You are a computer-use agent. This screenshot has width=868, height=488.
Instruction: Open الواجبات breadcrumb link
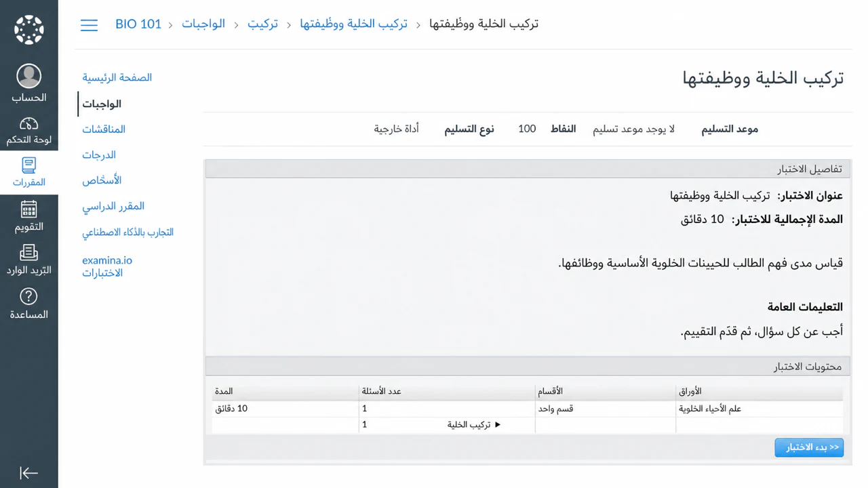point(203,24)
